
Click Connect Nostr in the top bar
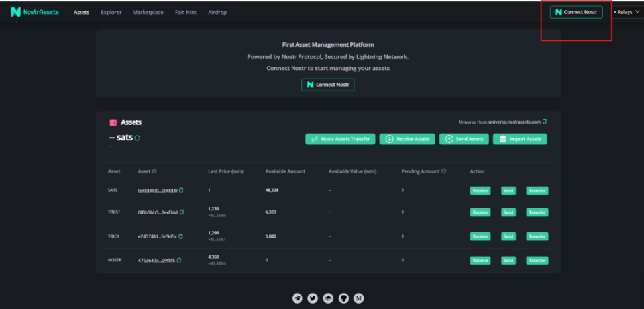point(576,12)
